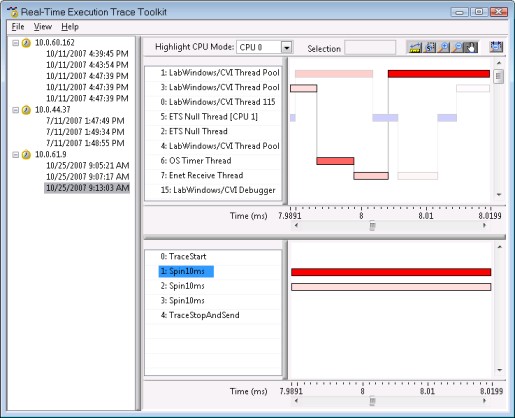Select the zoom in magnifier tool
This screenshot has height=418, width=515.
(443, 47)
